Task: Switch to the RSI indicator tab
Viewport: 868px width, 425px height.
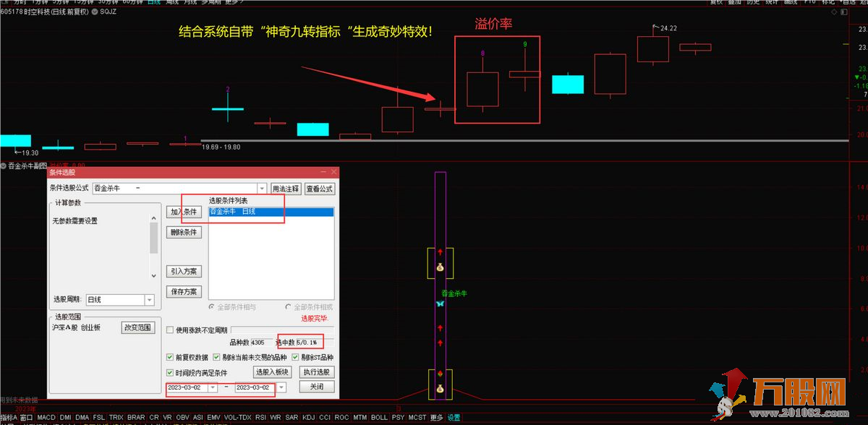Action: pyautogui.click(x=260, y=418)
